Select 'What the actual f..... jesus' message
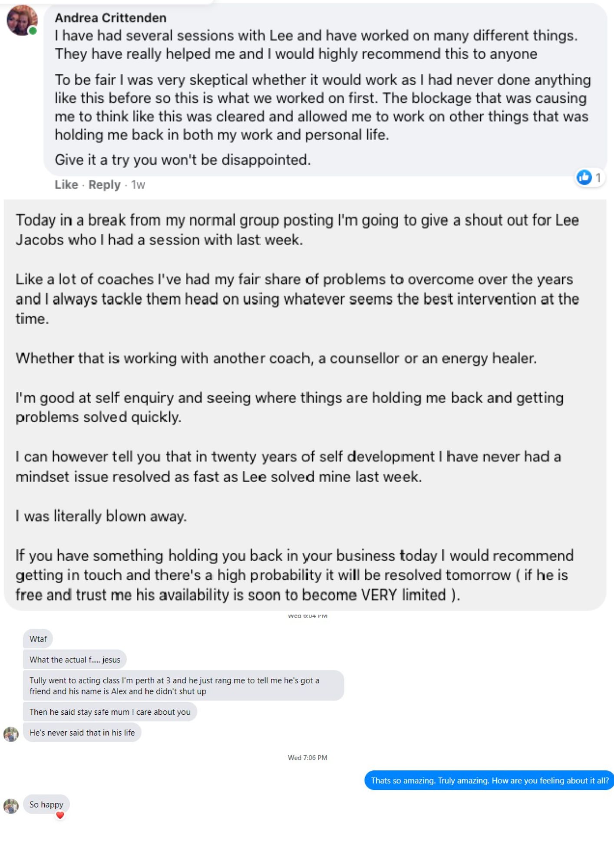614x868 pixels. point(75,660)
